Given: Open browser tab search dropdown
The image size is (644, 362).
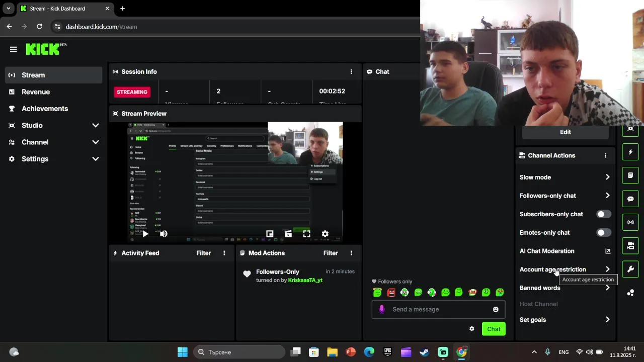Looking at the screenshot, I should [x=8, y=9].
